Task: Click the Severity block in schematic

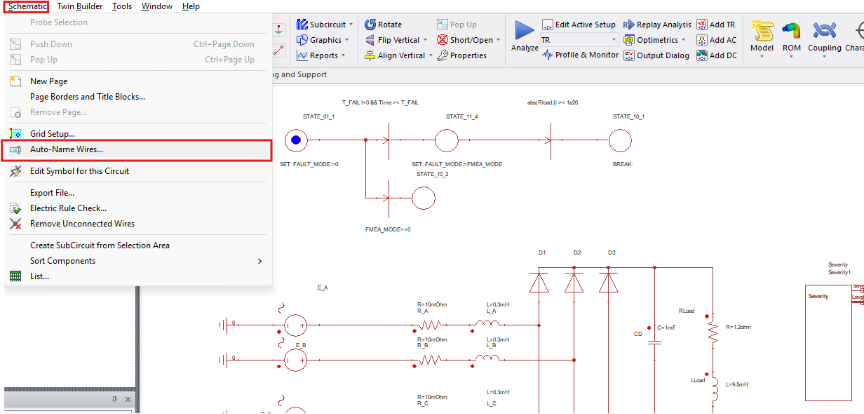Action: [832, 297]
